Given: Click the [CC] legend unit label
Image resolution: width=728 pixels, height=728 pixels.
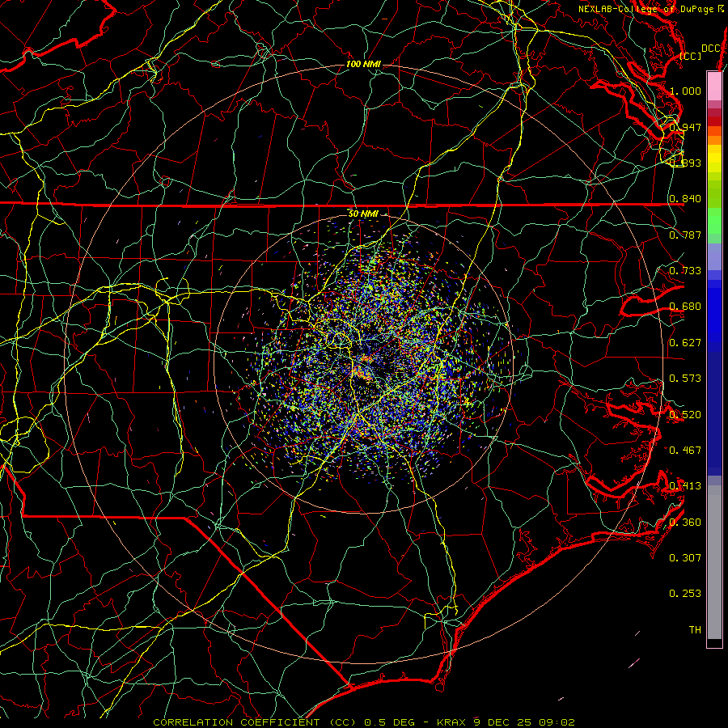Looking at the screenshot, I should click(690, 56).
